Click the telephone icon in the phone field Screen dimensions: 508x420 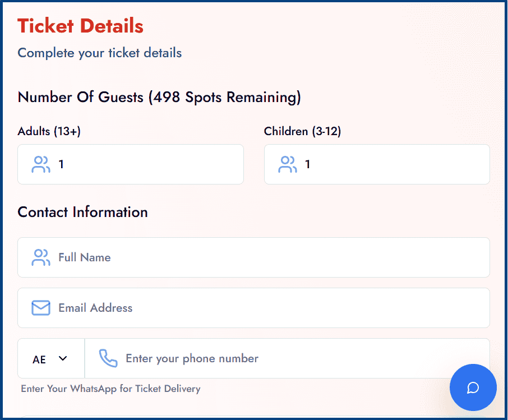click(108, 358)
